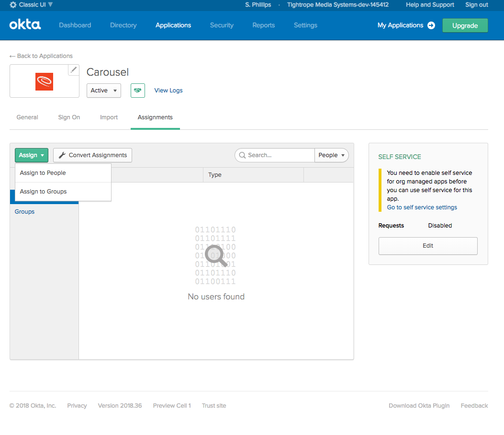This screenshot has height=435, width=504.
Task: Open the Reports menu
Action: 264,25
